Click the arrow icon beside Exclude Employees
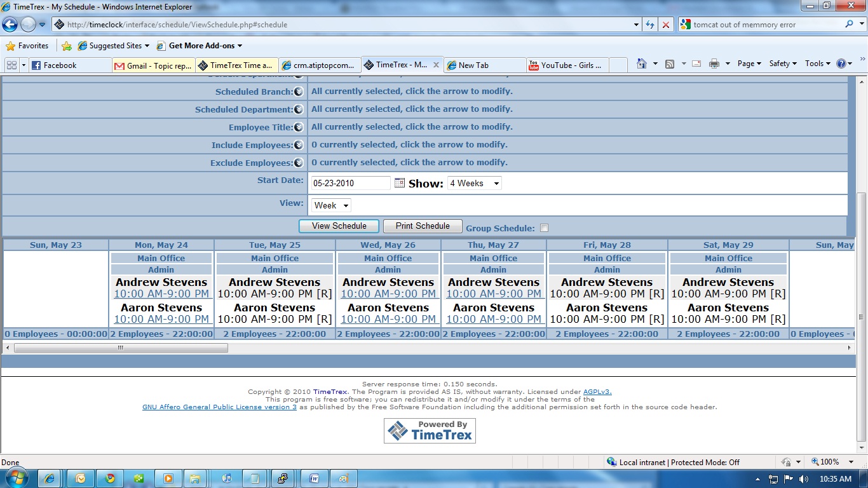 coord(298,163)
